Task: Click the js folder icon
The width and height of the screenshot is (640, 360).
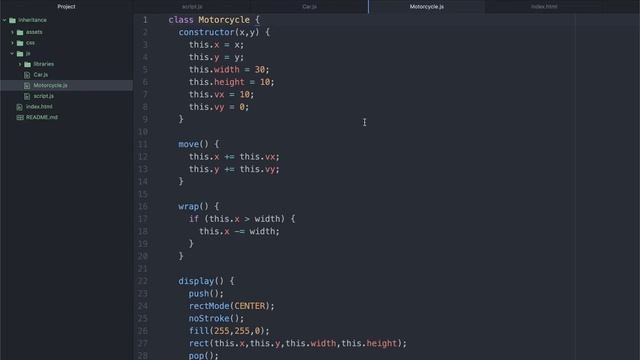Action: 20,53
